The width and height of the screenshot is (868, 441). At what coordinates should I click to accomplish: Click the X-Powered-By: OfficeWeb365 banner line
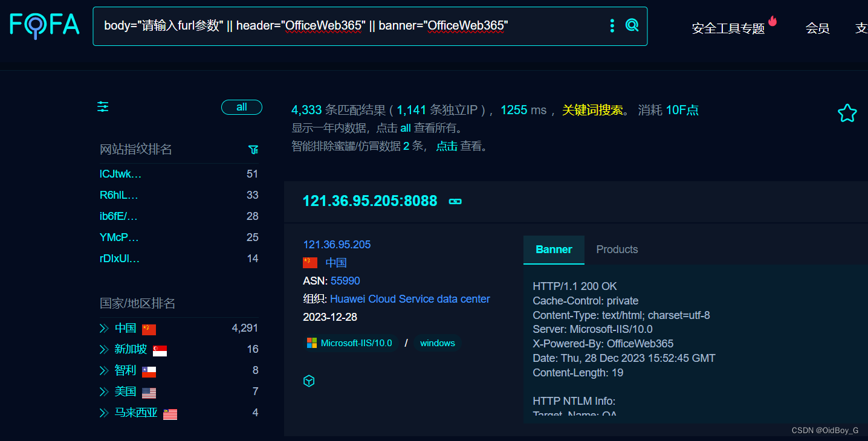tap(603, 344)
